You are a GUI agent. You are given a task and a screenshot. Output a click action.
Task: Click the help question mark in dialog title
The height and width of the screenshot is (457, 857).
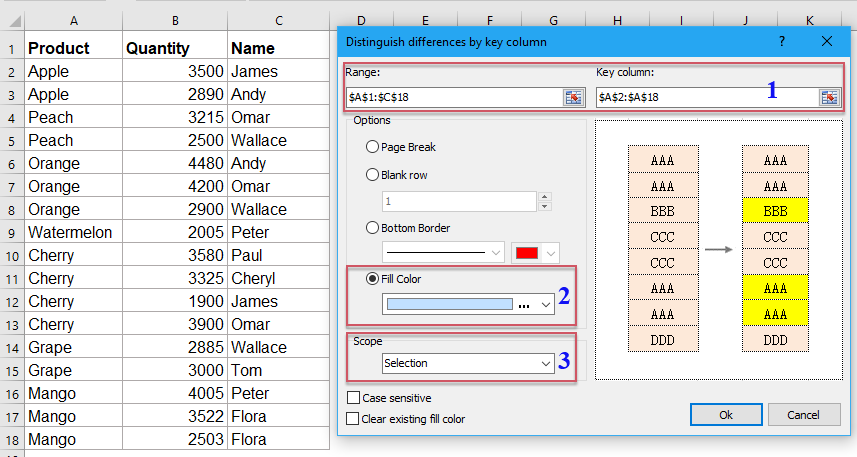point(782,41)
